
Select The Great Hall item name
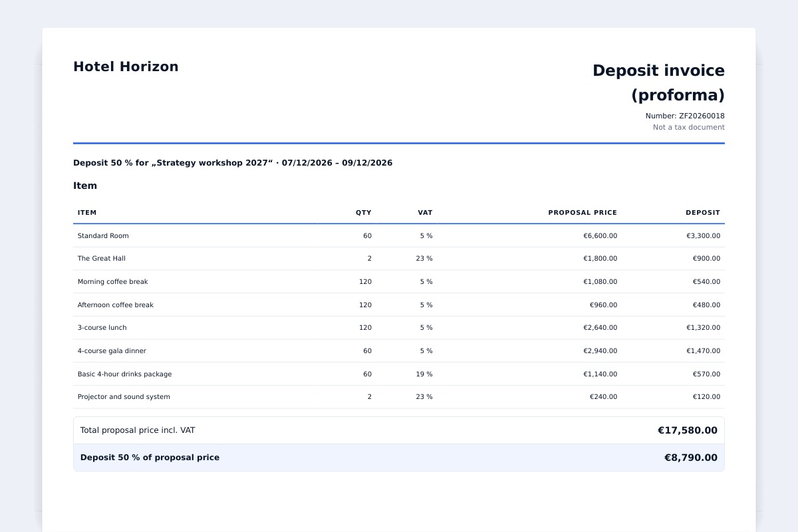coord(102,258)
